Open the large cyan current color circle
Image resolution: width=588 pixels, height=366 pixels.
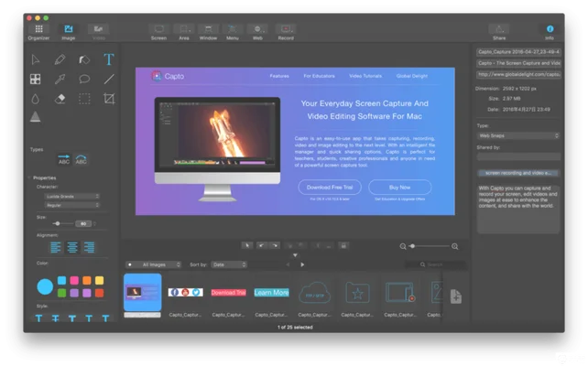[x=45, y=286]
